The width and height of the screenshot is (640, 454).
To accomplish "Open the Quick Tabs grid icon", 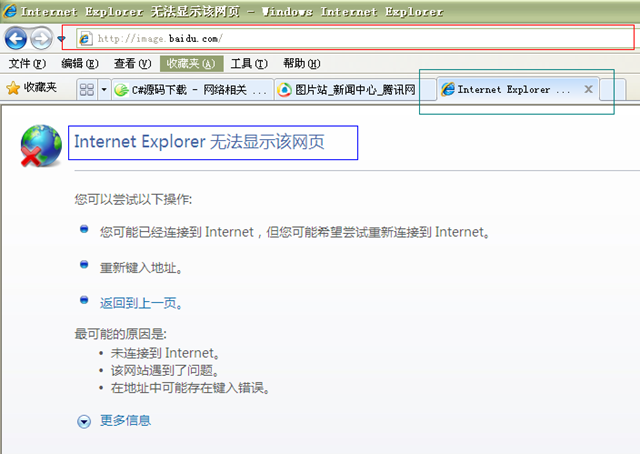I will coord(87,89).
